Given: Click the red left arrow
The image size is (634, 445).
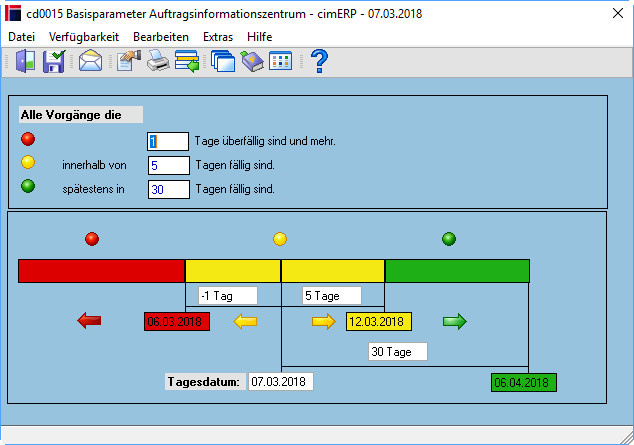Looking at the screenshot, I should (89, 321).
